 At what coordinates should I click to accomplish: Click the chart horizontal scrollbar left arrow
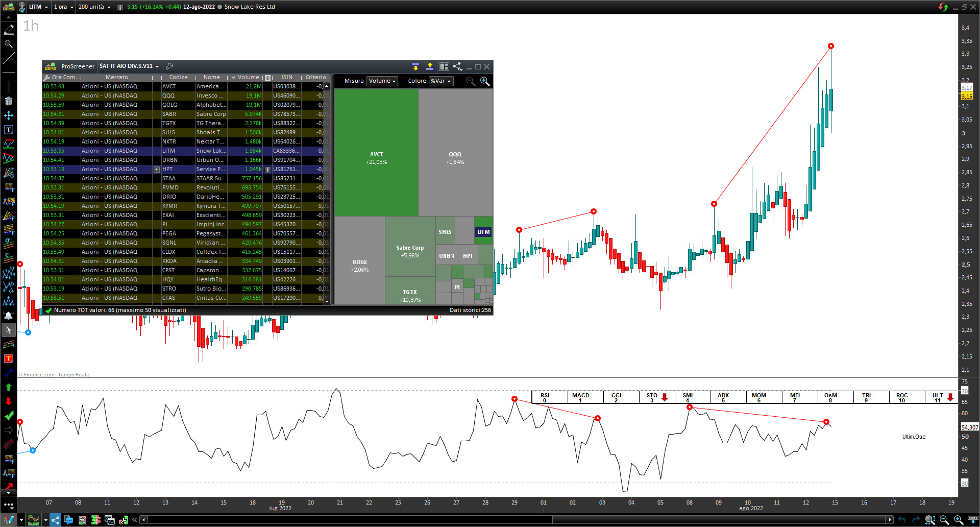tap(144, 520)
